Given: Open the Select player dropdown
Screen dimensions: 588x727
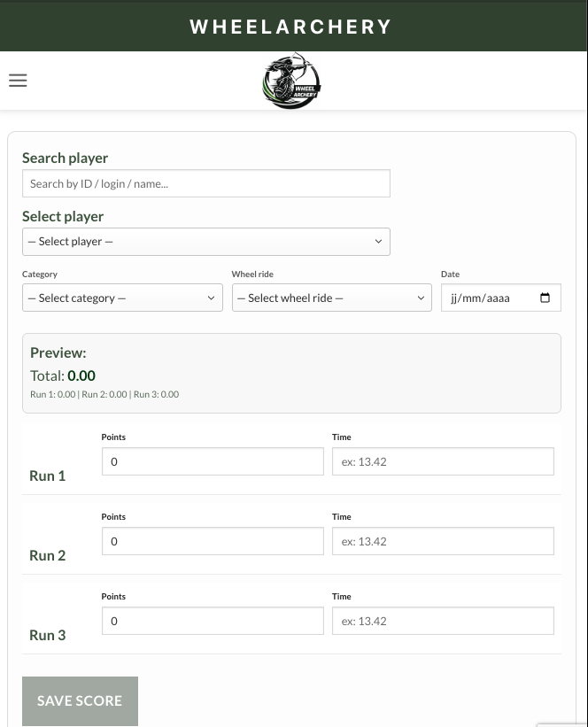Looking at the screenshot, I should coord(205,241).
